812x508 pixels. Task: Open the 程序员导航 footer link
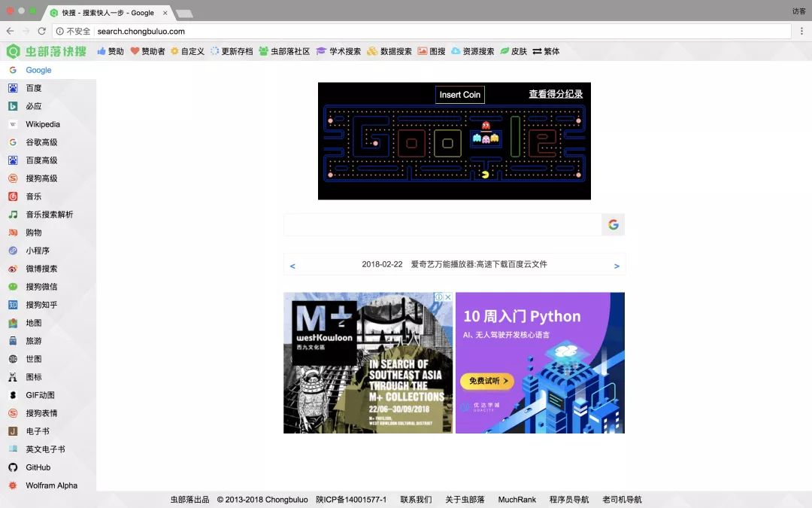tap(569, 500)
